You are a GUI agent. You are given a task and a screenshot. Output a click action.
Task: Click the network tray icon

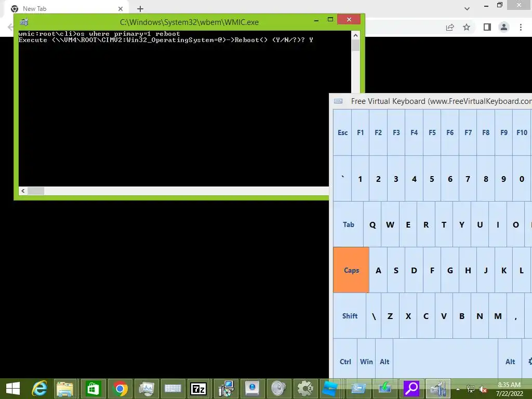471,389
